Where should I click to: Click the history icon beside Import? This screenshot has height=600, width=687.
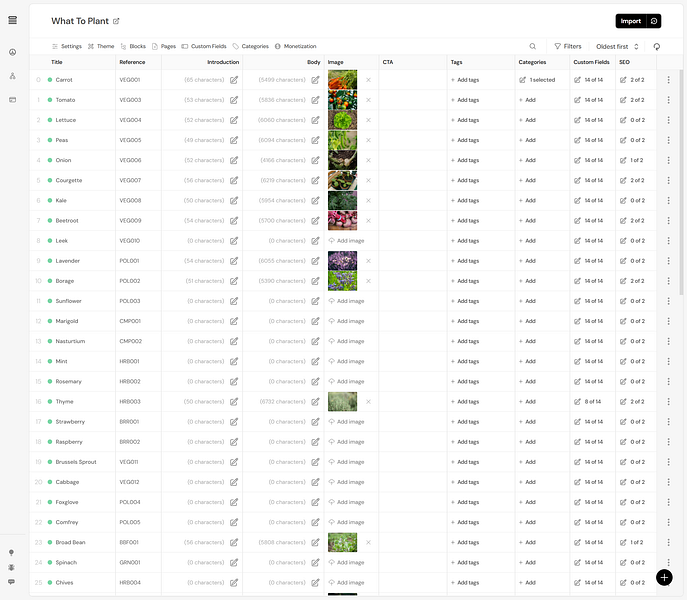[x=654, y=21]
